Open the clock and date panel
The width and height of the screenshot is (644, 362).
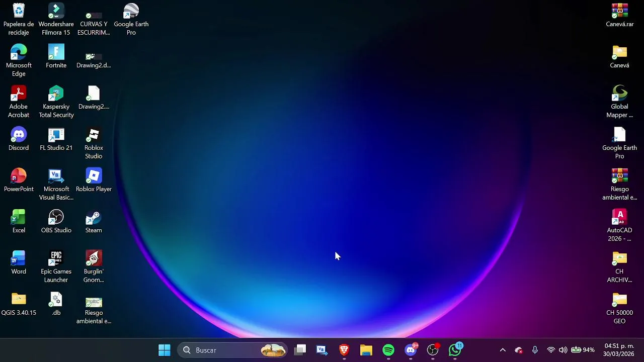click(x=619, y=350)
